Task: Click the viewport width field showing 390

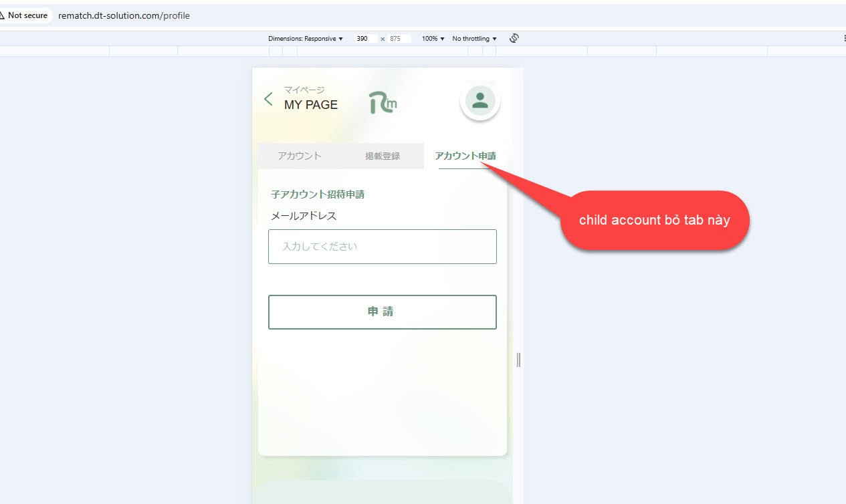Action: (365, 39)
